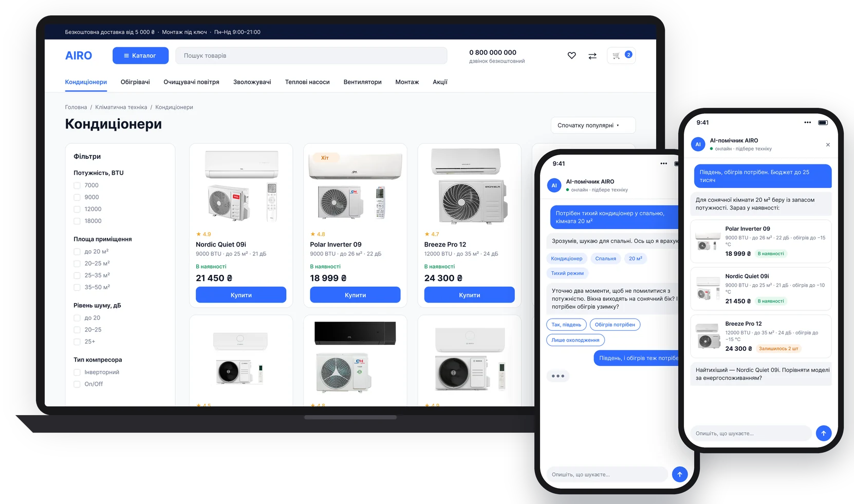854x504 pixels.
Task: Open the shopping cart with badge 2
Action: click(621, 55)
